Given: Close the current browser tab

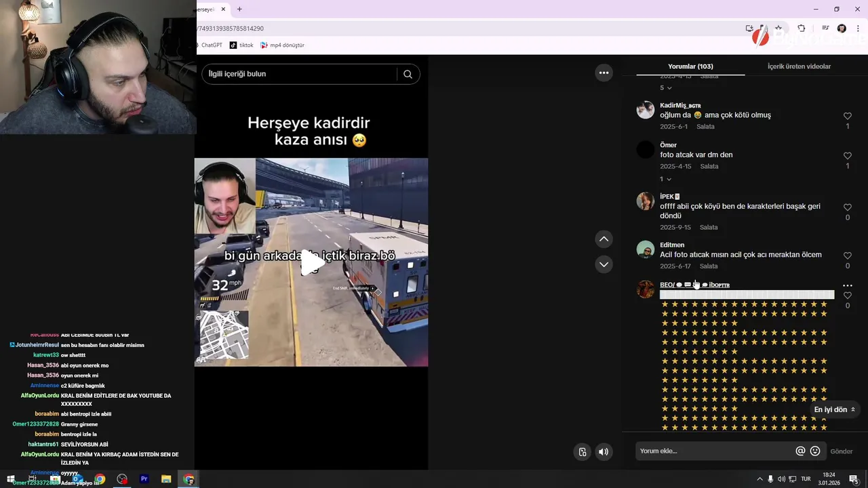Looking at the screenshot, I should pos(223,9).
